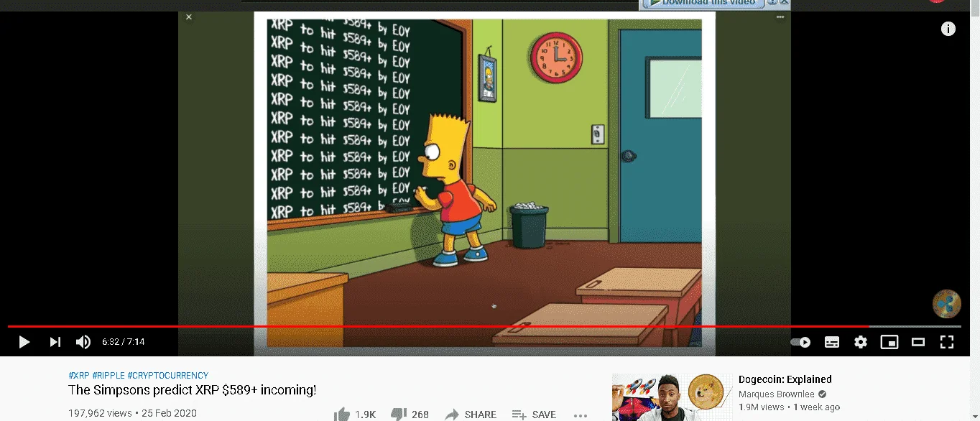The width and height of the screenshot is (980, 421).
Task: Enter full screen mode
Action: (947, 342)
